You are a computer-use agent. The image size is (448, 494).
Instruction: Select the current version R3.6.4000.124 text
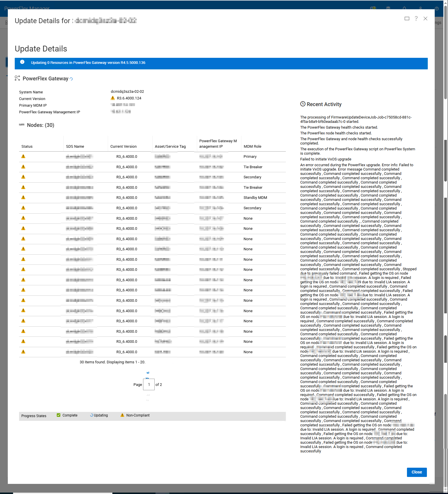[x=129, y=98]
